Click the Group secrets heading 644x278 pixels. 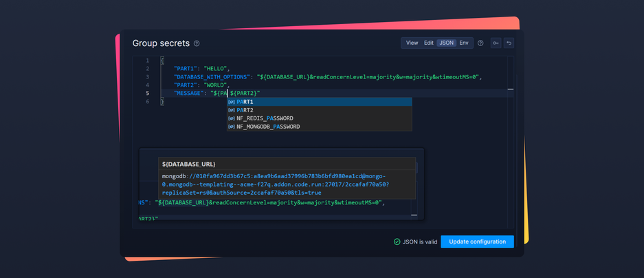click(x=161, y=43)
